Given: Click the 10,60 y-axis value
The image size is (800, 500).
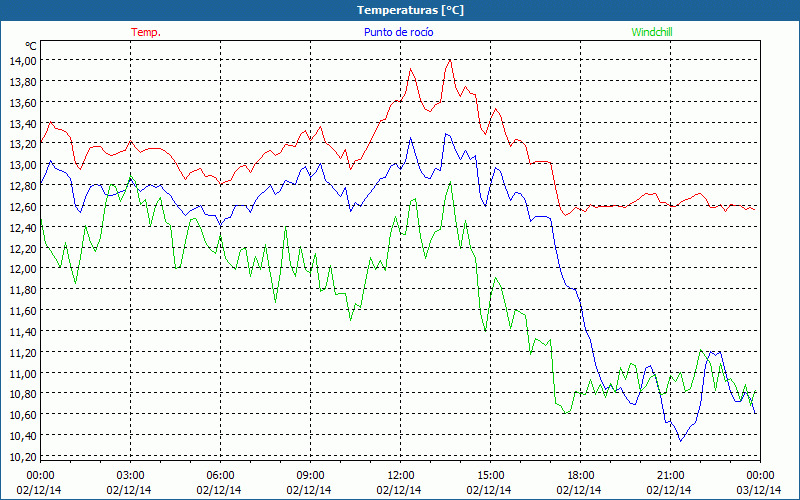Looking at the screenshot, I should 23,415.
